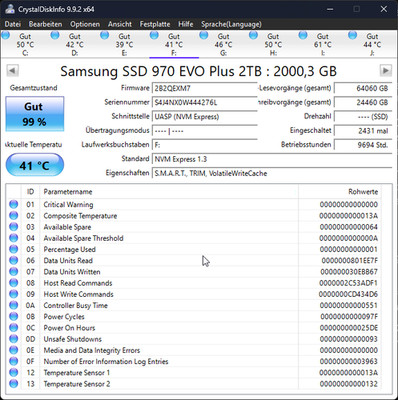
Task: Click the status icon for Media and Data Integrity Errors
Action: click(14, 350)
